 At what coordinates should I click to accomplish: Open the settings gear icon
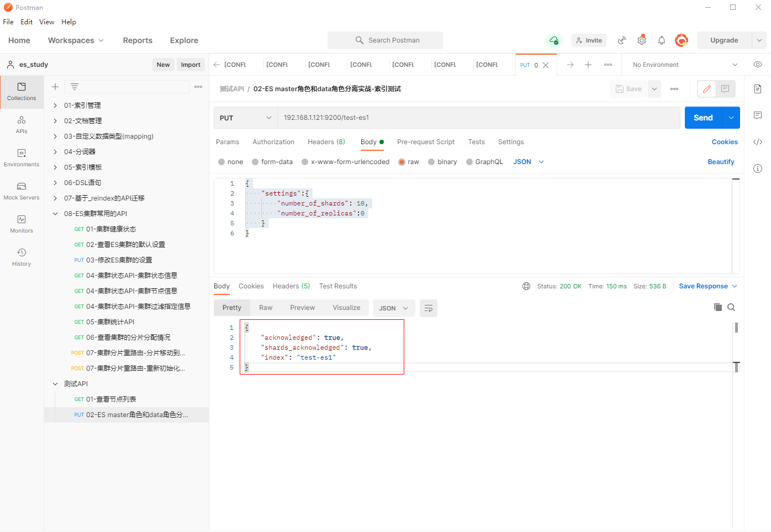[x=641, y=40]
